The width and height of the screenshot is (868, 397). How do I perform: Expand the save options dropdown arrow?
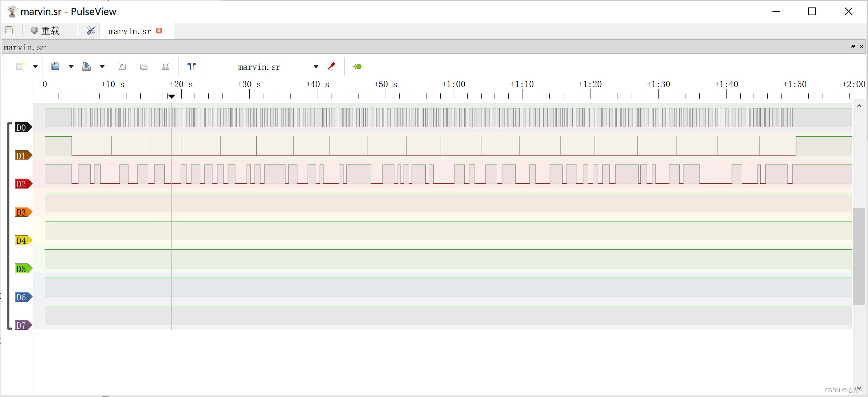(x=102, y=66)
